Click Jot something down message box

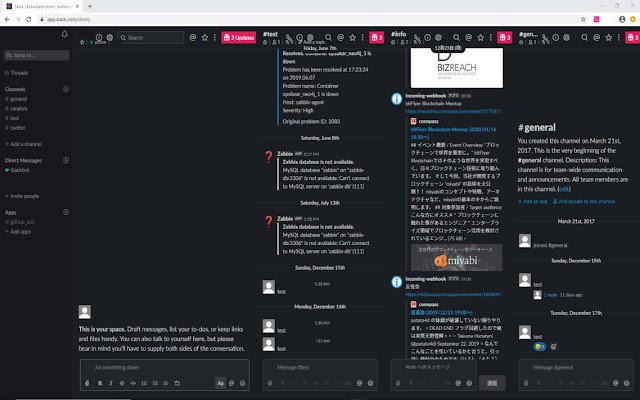(165, 367)
